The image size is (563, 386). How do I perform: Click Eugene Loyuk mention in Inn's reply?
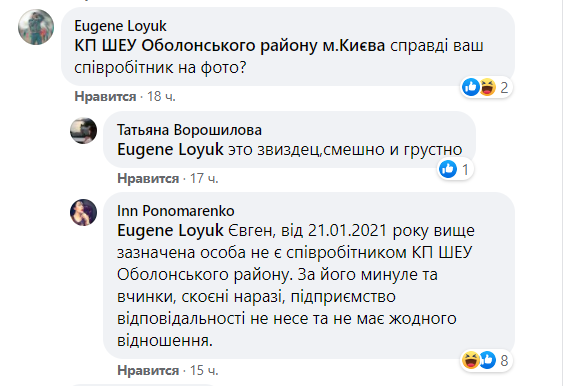point(170,230)
